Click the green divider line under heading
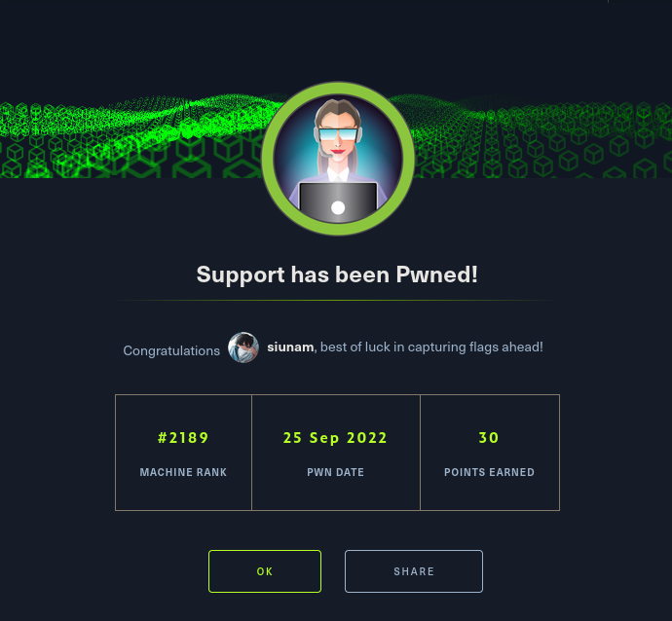 coord(337,300)
